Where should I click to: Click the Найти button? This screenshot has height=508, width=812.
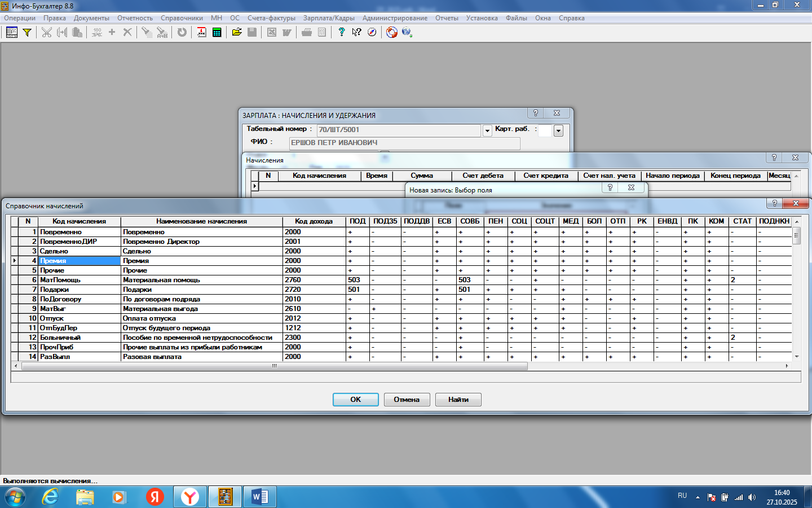[x=458, y=400]
